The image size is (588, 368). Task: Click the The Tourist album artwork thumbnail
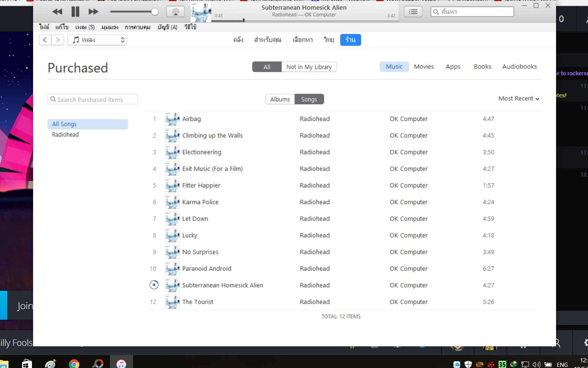pos(172,302)
